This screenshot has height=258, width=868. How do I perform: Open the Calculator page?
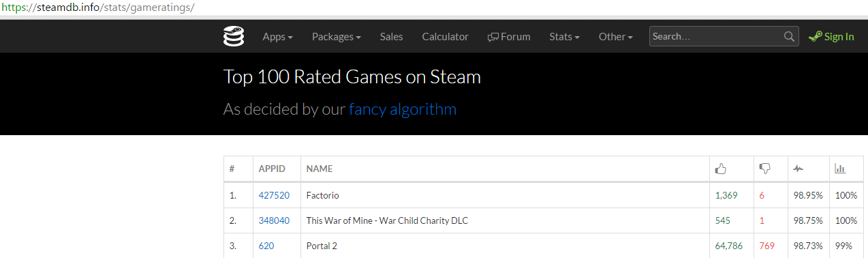(445, 37)
